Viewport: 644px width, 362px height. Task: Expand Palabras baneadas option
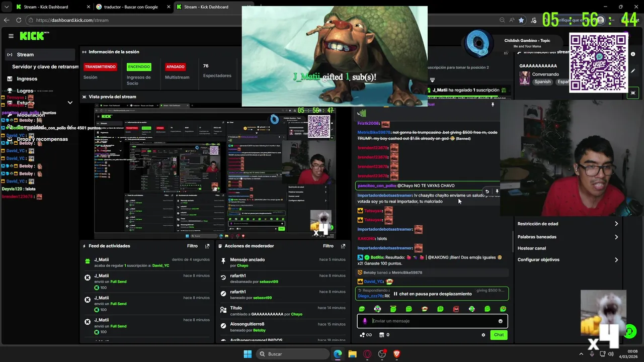tap(568, 237)
